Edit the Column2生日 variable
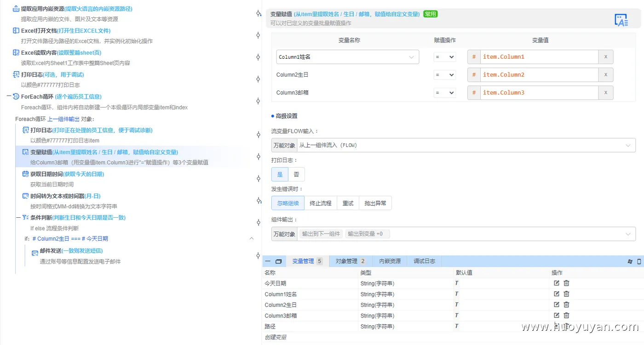 coord(557,305)
